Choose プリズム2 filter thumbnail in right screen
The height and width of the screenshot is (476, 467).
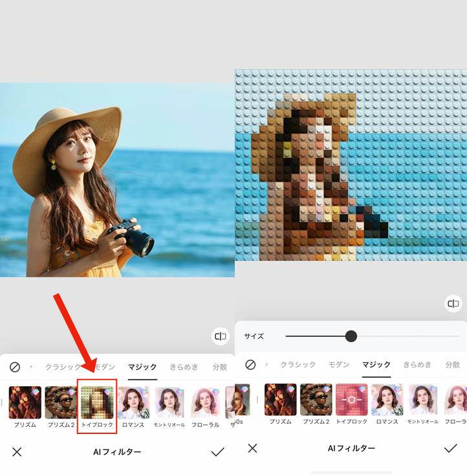pyautogui.click(x=316, y=400)
